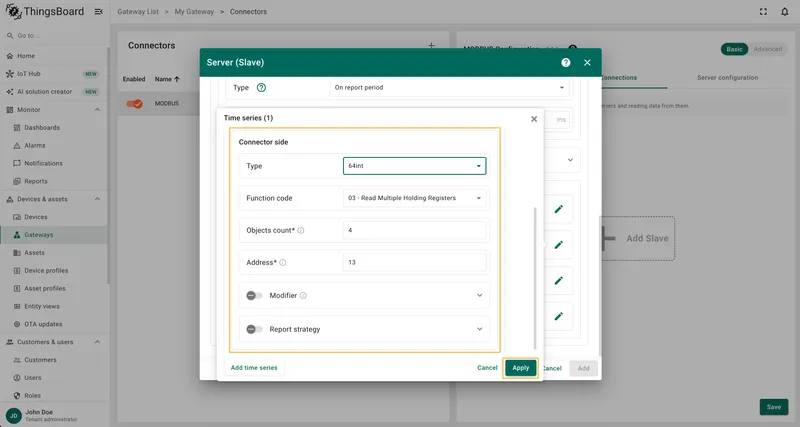Click Add Slave button

click(x=637, y=238)
